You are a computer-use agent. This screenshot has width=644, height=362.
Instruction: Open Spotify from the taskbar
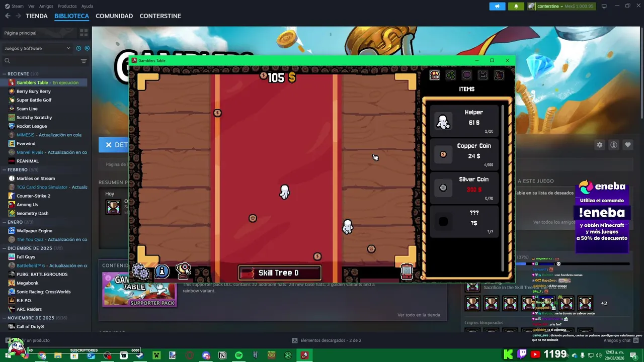point(238,355)
